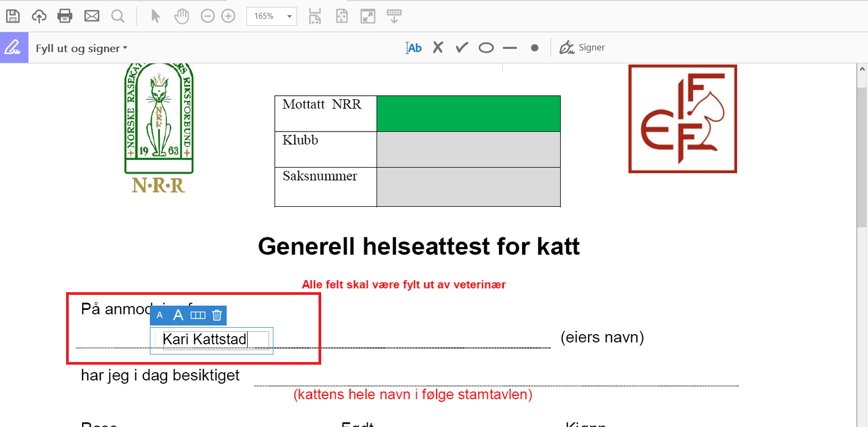Click the Save file icon
The height and width of the screenshot is (427, 868).
[13, 16]
